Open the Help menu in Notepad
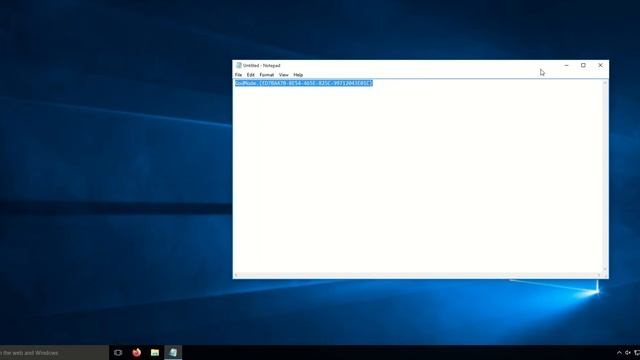640x360 pixels. [x=298, y=75]
